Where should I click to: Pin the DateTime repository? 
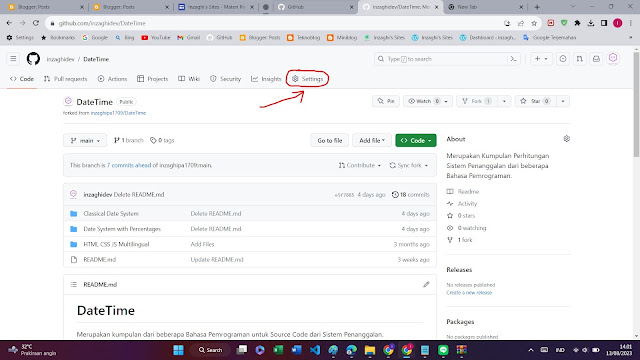(x=386, y=101)
